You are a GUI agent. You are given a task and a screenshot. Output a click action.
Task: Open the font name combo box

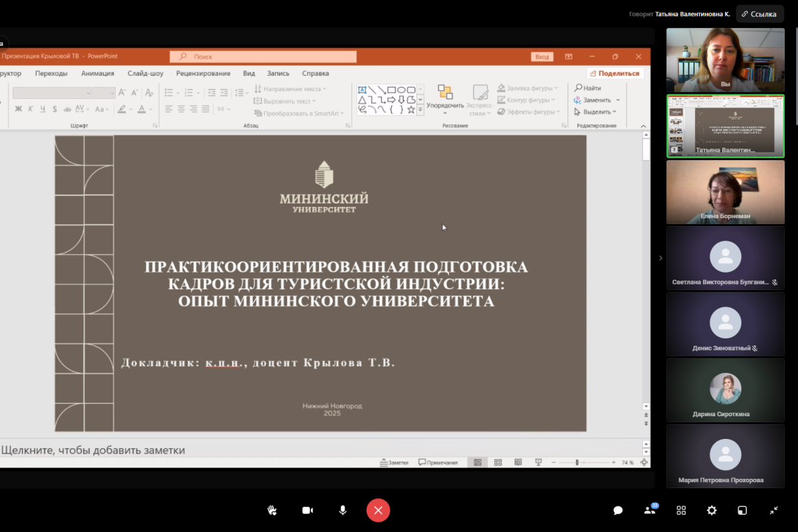click(52, 92)
